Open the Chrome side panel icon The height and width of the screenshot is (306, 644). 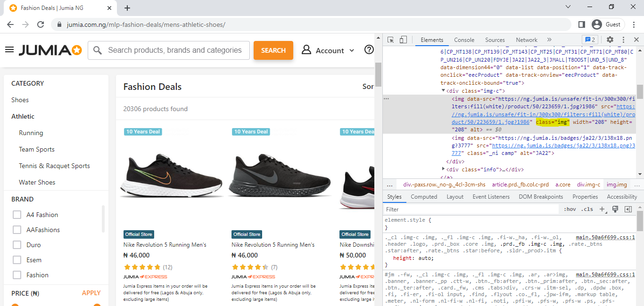pos(582,24)
